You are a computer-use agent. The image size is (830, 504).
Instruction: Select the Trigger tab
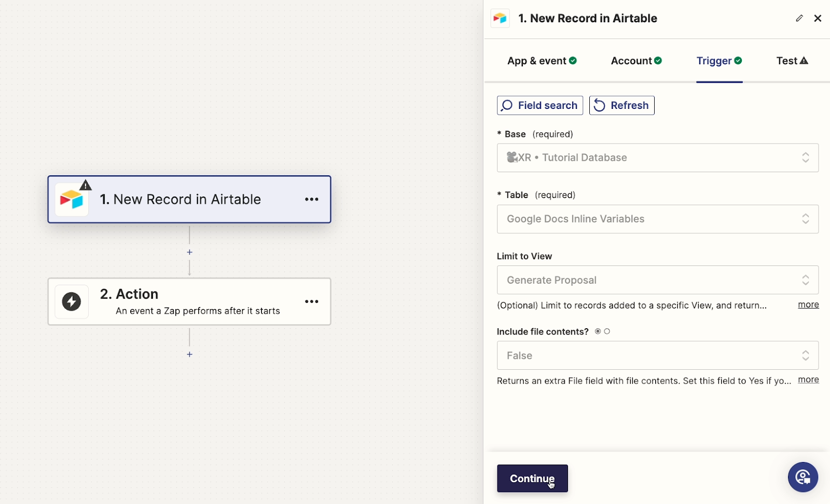(x=719, y=61)
